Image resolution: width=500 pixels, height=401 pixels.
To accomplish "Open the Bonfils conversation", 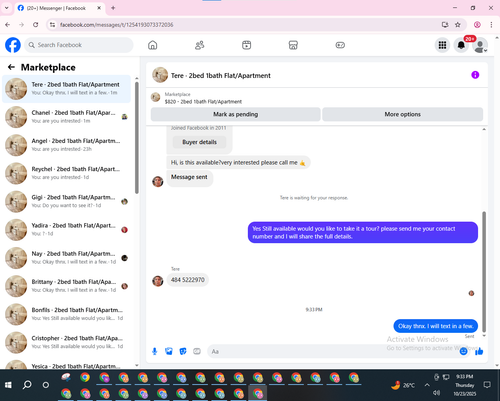I will tap(66, 314).
